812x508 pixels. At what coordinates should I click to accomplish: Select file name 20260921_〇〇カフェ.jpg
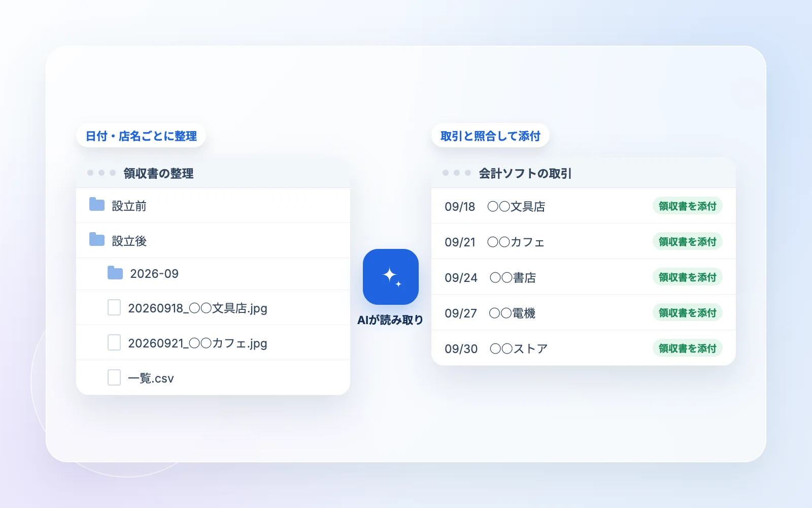coord(197,343)
